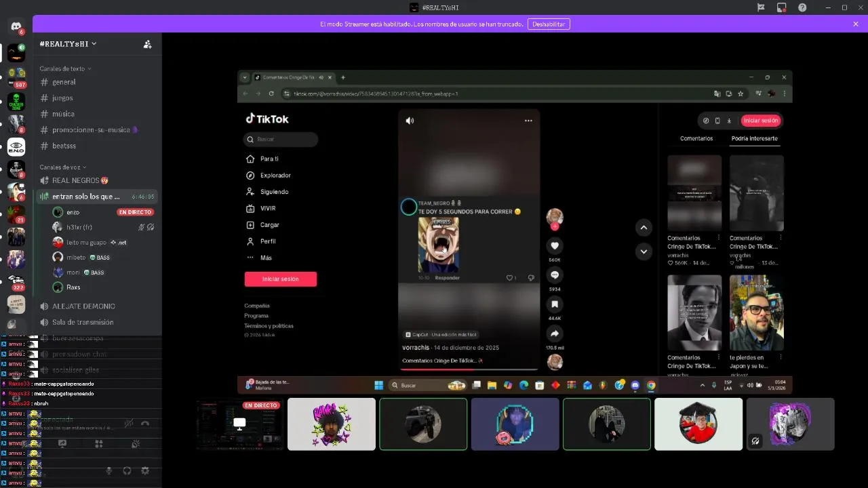This screenshot has height=488, width=868.
Task: Dismiss Streamer mode banner with X
Action: 856,24
